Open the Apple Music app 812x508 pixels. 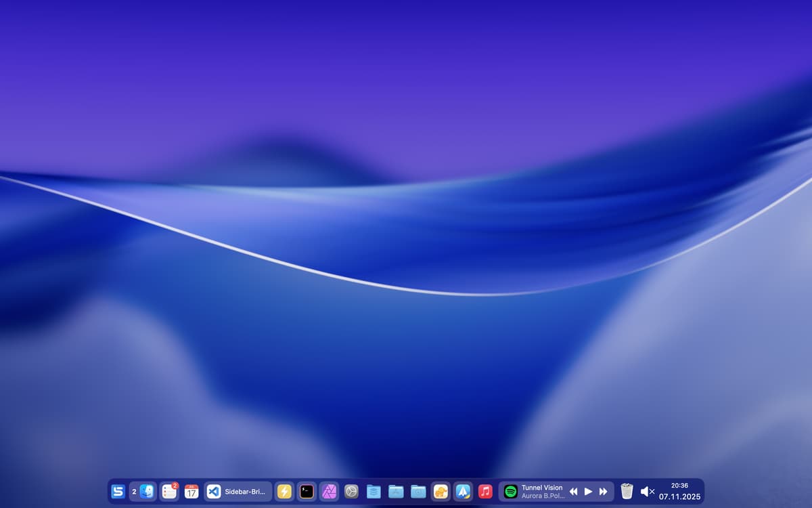click(485, 492)
